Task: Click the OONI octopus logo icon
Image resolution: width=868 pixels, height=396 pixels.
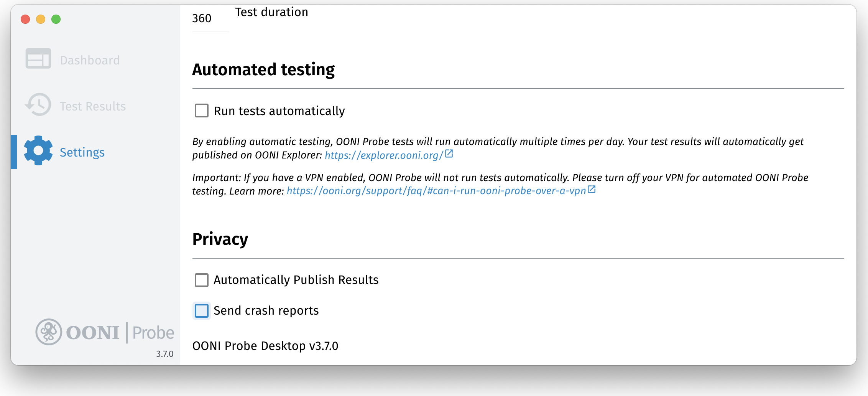Action: click(x=49, y=332)
